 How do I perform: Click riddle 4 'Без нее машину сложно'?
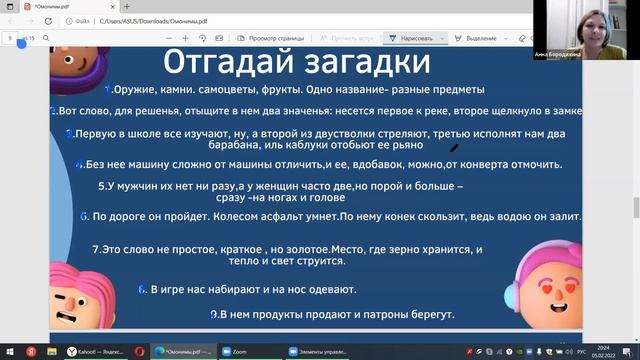[319, 164]
